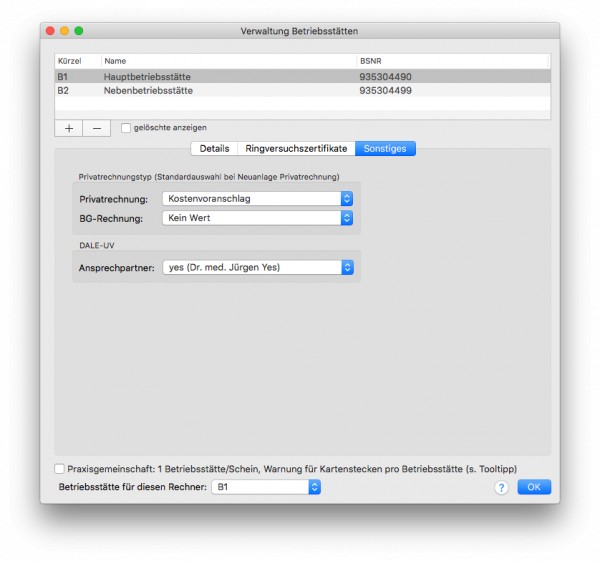Choose Betriebsstätte für diesen Rechner dropdown

(x=266, y=487)
